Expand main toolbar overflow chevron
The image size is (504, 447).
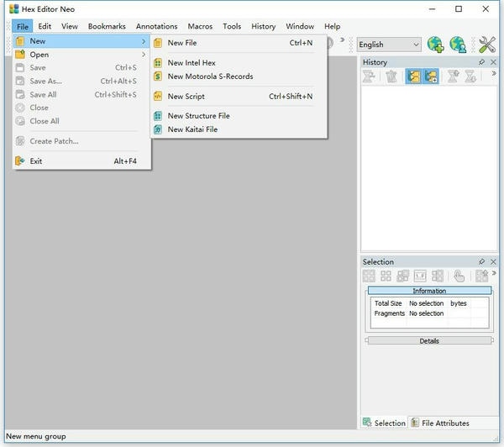342,39
